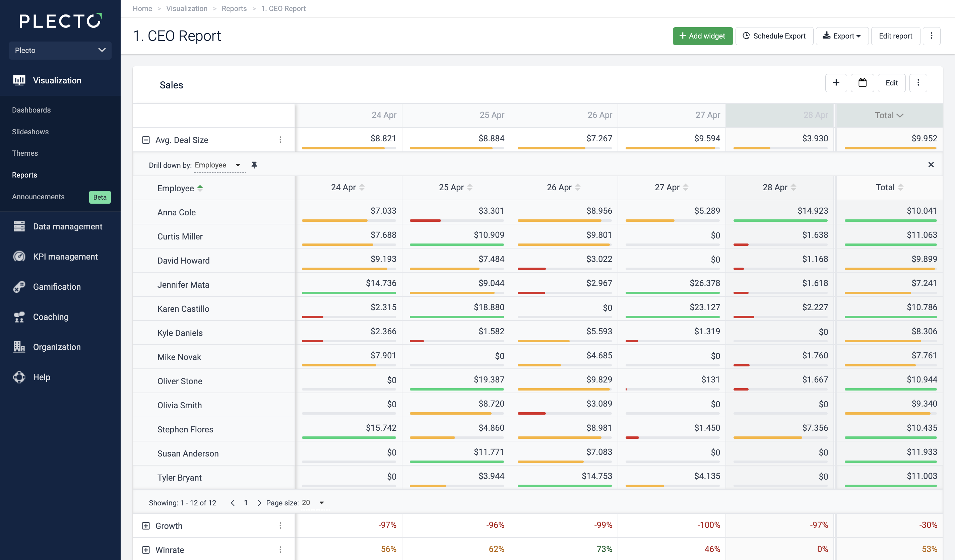Click the plus icon in the Sales widget header

(836, 83)
